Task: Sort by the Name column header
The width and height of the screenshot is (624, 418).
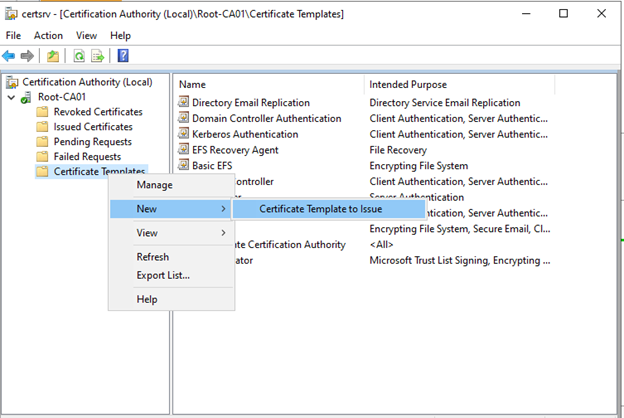Action: pos(192,84)
